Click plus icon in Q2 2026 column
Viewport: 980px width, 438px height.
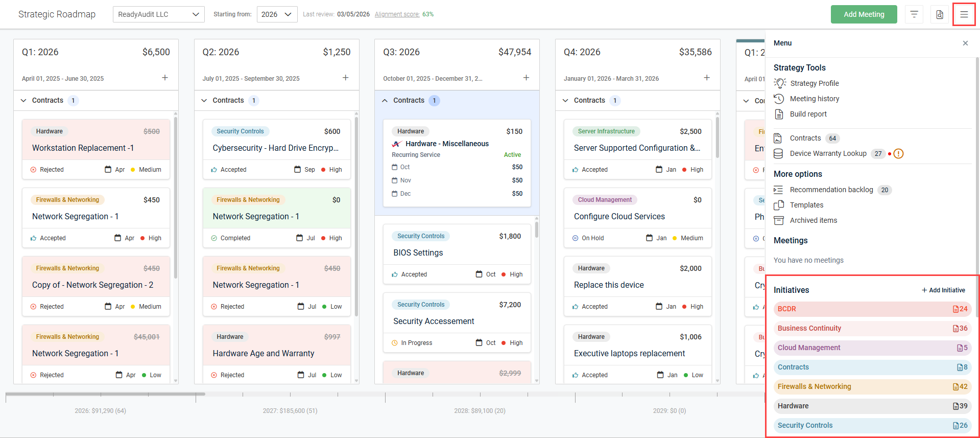click(x=346, y=78)
